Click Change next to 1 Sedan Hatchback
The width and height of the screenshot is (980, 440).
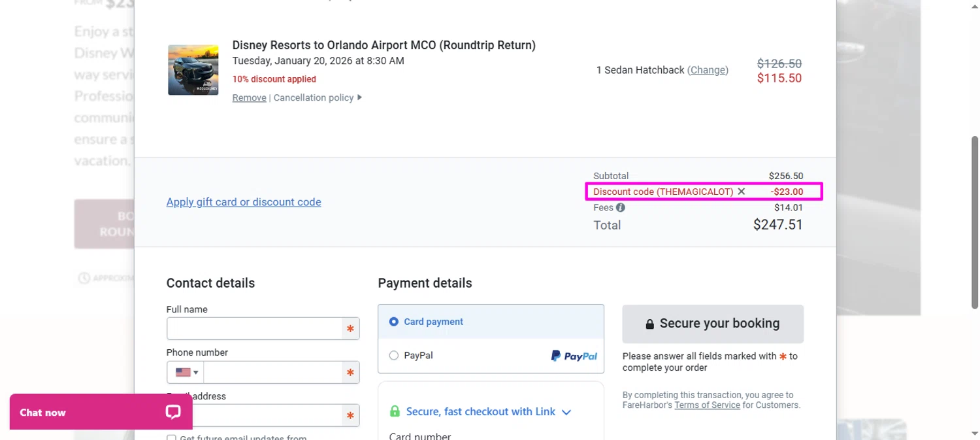708,70
